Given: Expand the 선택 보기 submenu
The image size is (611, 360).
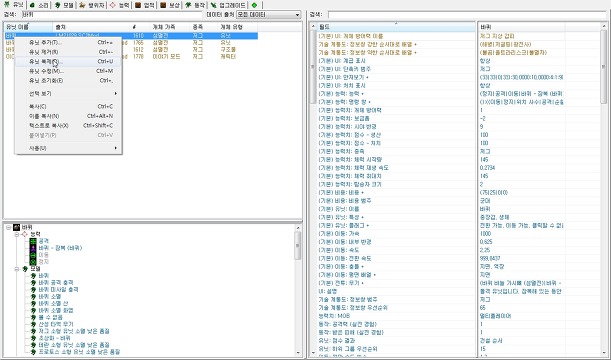Looking at the screenshot, I should click(x=68, y=94).
